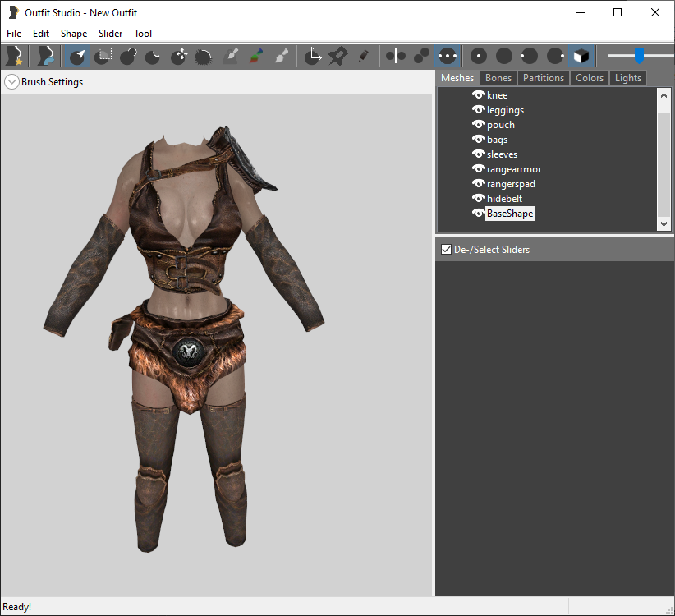This screenshot has height=616, width=675.
Task: Click the field of view slider handle
Action: click(x=639, y=56)
